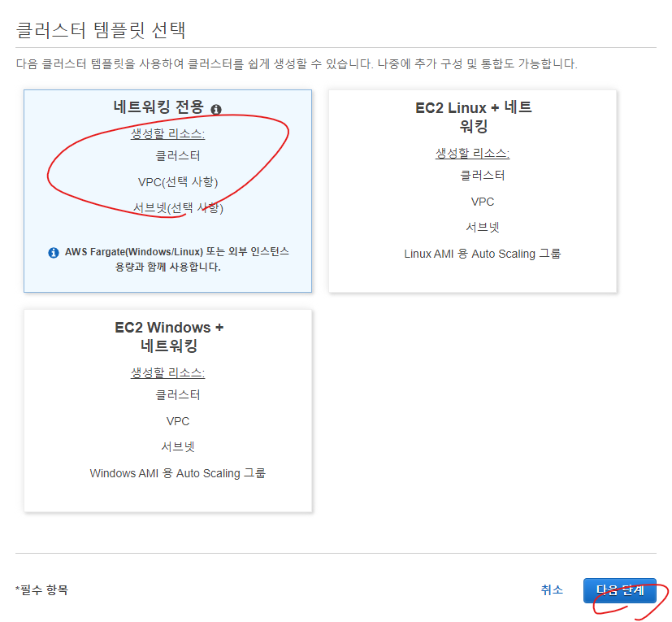Click VPC text in EC2 Linux card
Screen dimensions: 672x622
pyautogui.click(x=482, y=202)
